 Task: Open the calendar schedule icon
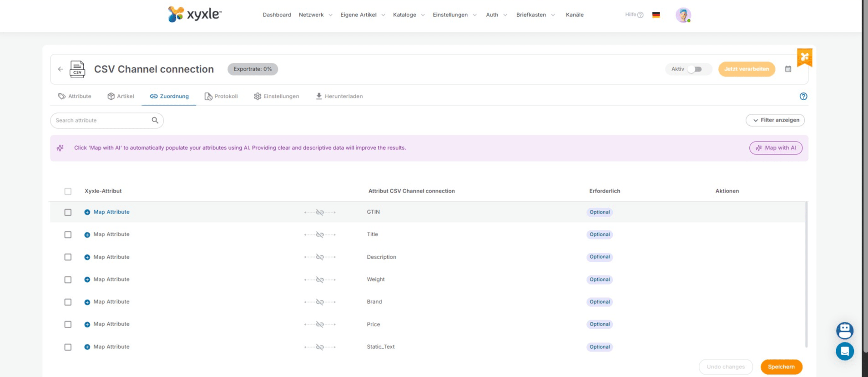788,69
